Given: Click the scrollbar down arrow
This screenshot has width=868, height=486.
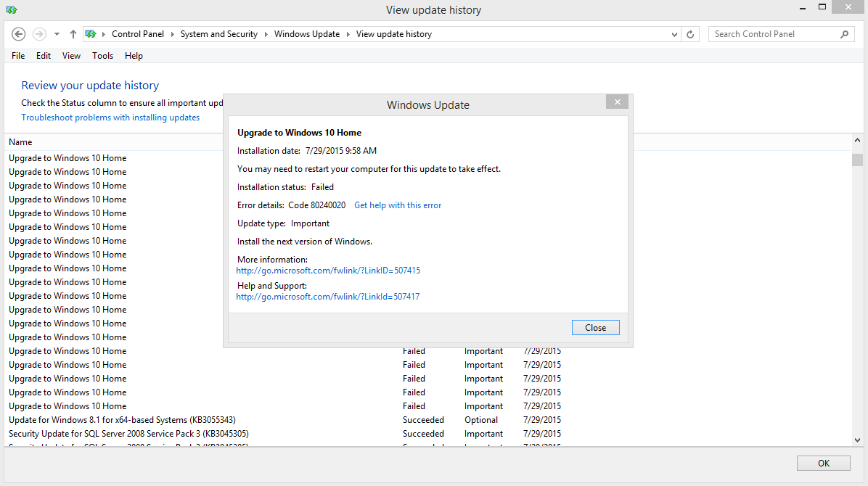Looking at the screenshot, I should [858, 440].
